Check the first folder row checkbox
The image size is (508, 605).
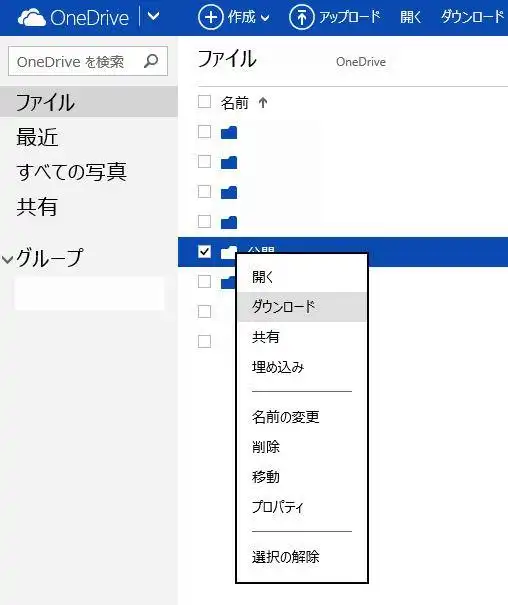(204, 132)
